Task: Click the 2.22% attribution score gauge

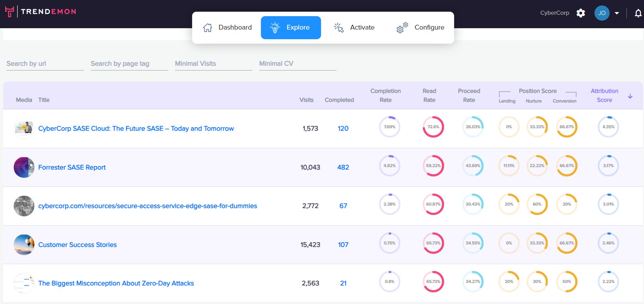Action: click(x=608, y=282)
